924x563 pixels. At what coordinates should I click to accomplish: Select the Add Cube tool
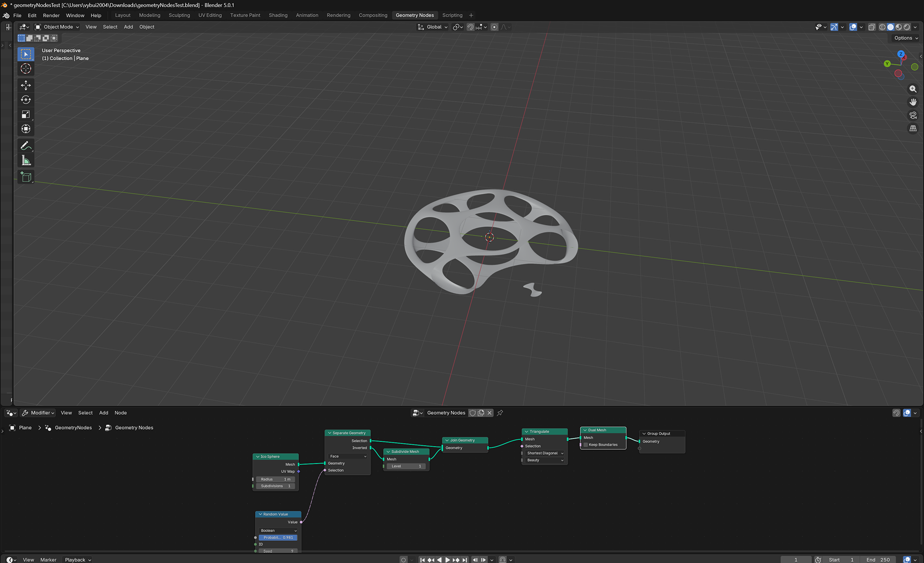click(26, 177)
